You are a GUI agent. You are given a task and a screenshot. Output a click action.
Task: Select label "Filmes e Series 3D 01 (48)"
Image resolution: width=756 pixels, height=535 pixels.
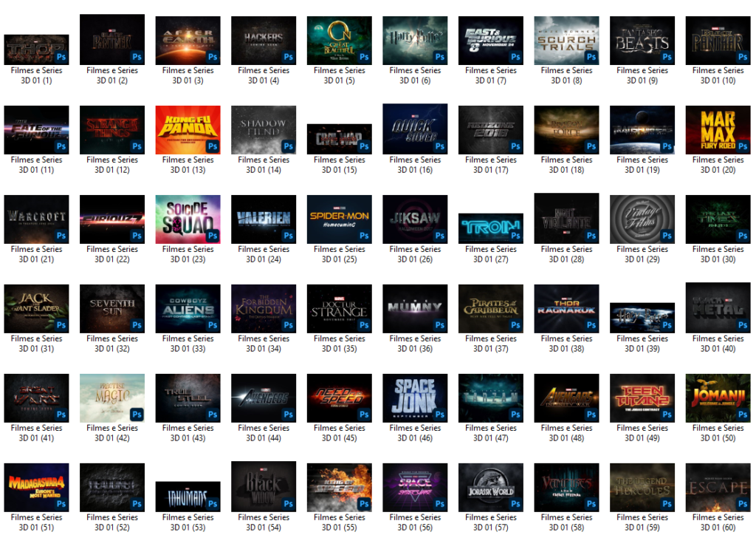[566, 433]
